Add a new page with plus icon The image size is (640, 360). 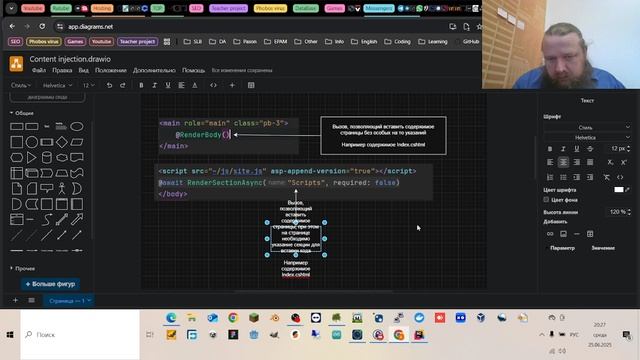15,300
